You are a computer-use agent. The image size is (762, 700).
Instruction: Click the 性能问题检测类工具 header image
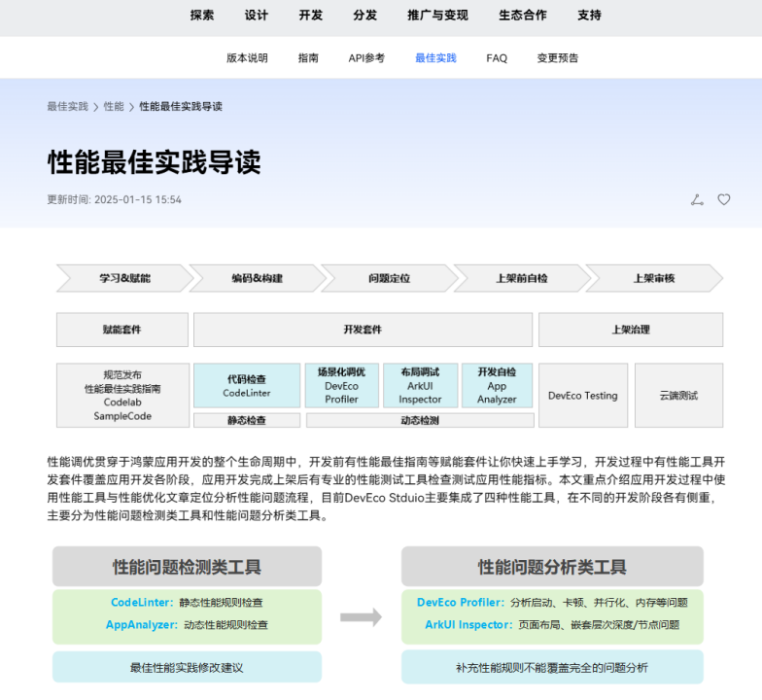coord(187,567)
